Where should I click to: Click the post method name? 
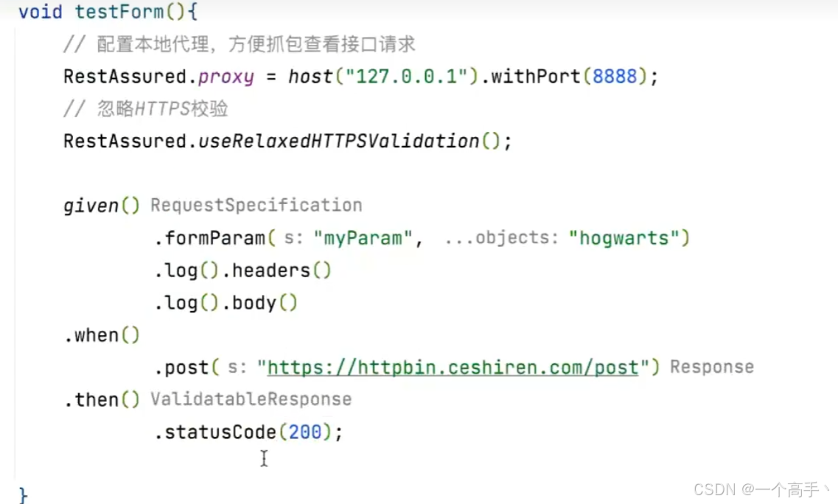coord(186,368)
